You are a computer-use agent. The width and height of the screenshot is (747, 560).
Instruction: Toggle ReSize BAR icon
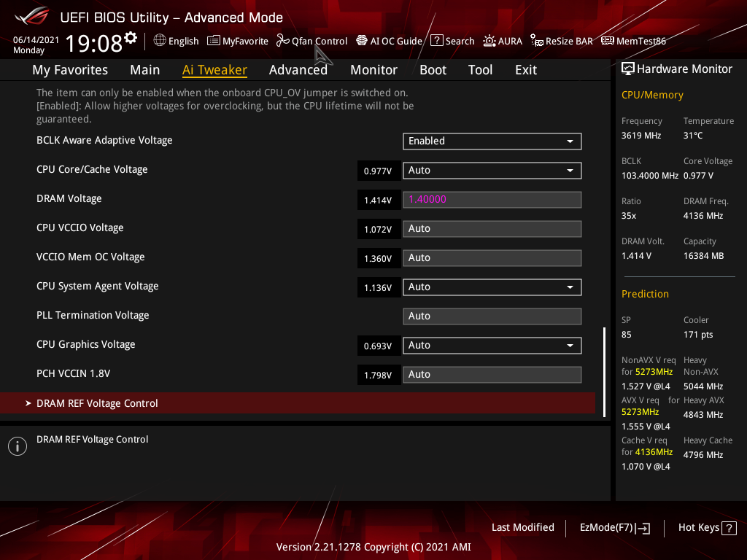click(536, 41)
